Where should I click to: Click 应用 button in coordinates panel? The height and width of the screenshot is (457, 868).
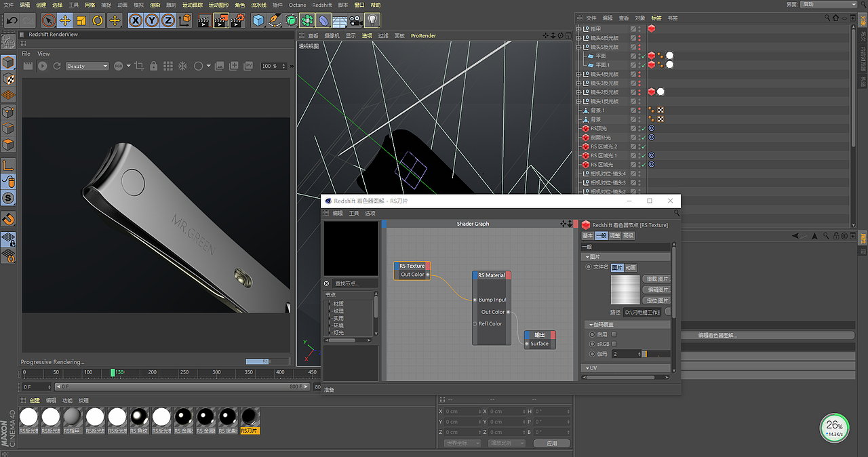pyautogui.click(x=551, y=443)
